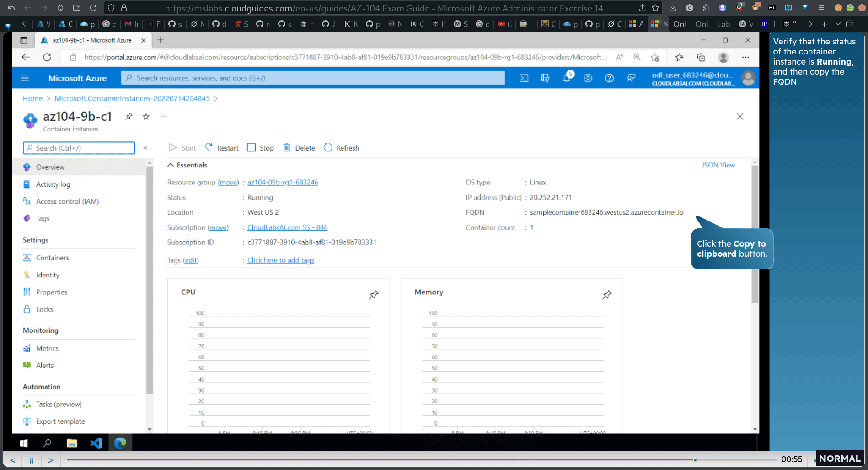868x470 pixels.
Task: Open the Directories and subscriptions filter icon
Action: pos(545,78)
